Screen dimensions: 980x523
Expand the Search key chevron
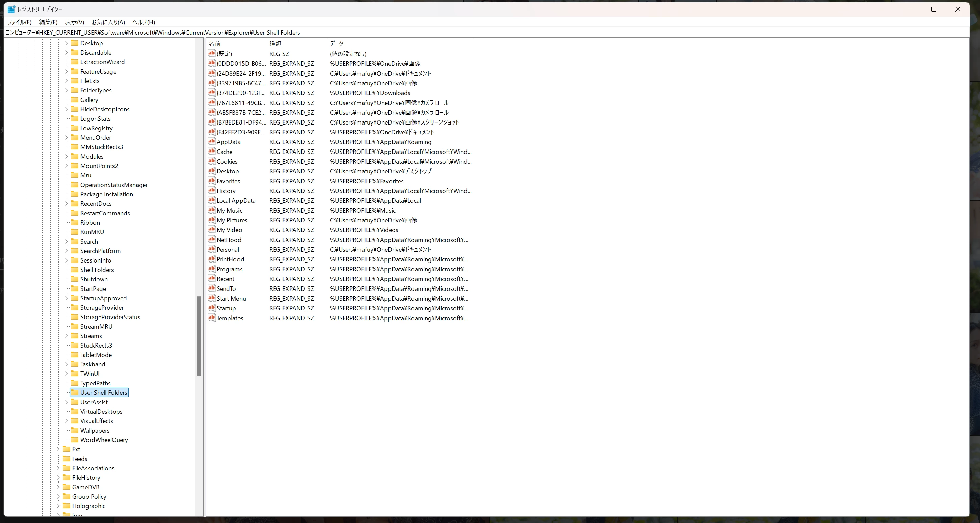[67, 241]
